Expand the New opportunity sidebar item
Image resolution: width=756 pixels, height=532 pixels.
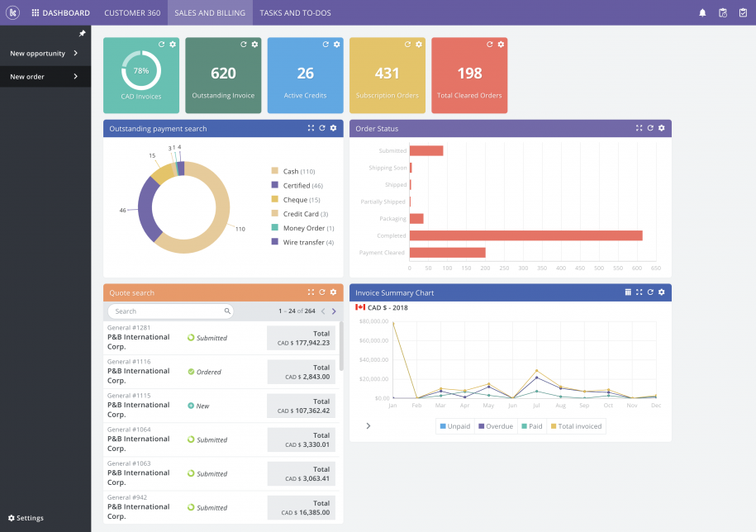pyautogui.click(x=45, y=54)
